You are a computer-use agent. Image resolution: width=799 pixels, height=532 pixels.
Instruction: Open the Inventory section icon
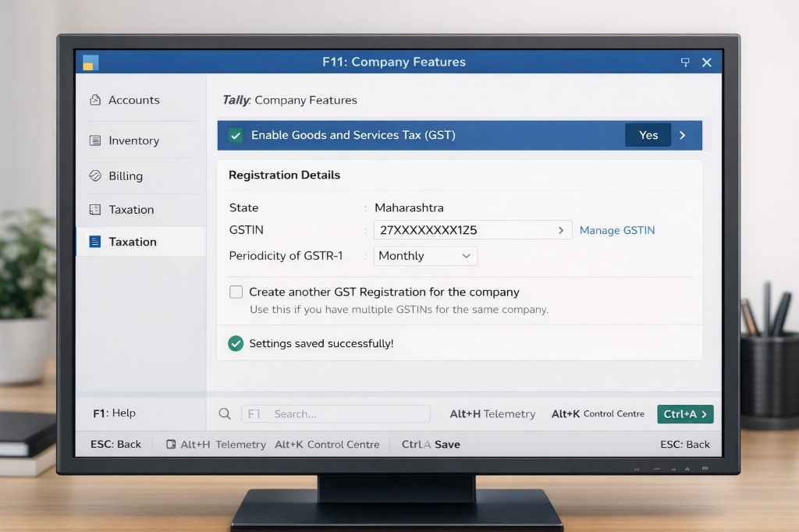coord(95,140)
